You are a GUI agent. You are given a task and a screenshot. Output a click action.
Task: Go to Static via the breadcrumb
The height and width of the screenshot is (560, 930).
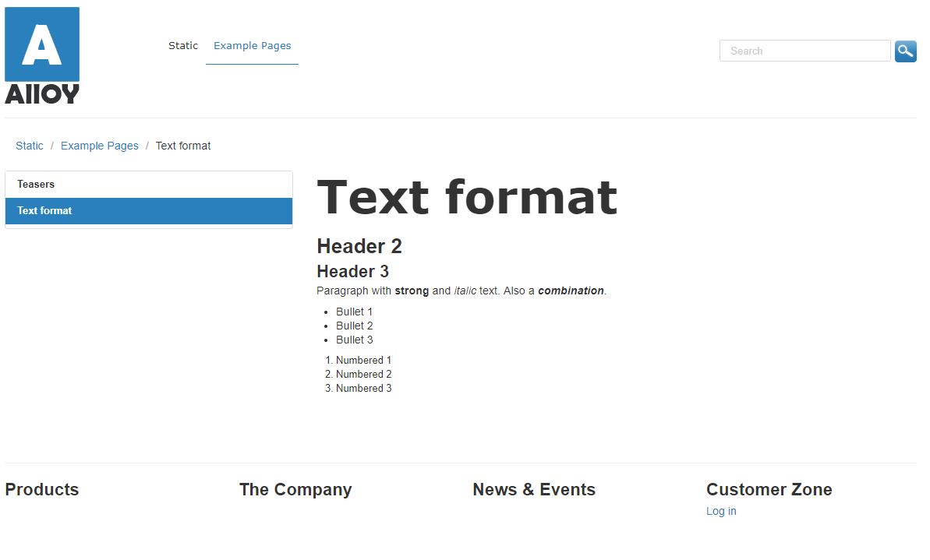(30, 146)
